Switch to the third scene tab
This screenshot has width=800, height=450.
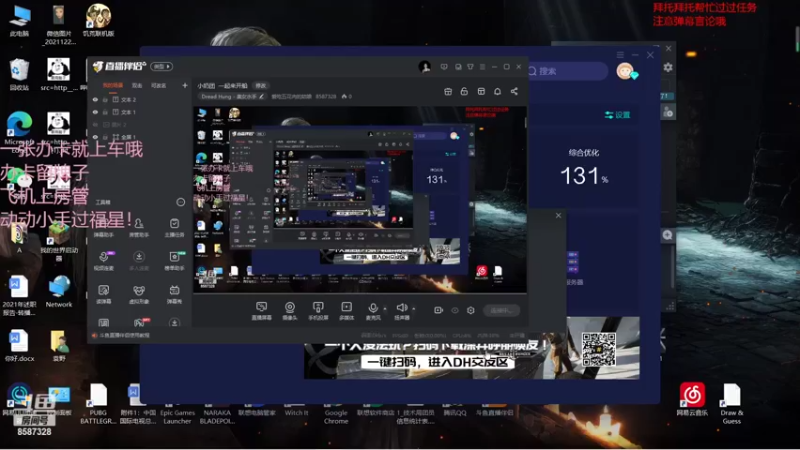159,85
